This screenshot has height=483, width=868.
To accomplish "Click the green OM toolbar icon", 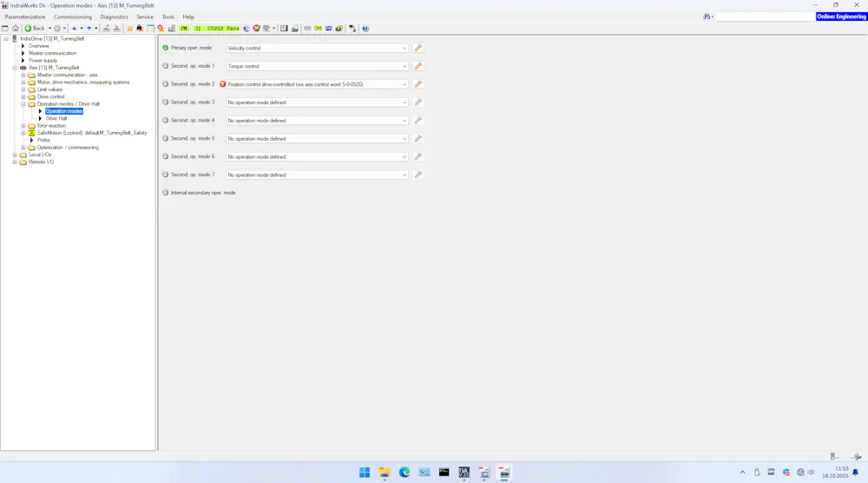I will click(319, 29).
